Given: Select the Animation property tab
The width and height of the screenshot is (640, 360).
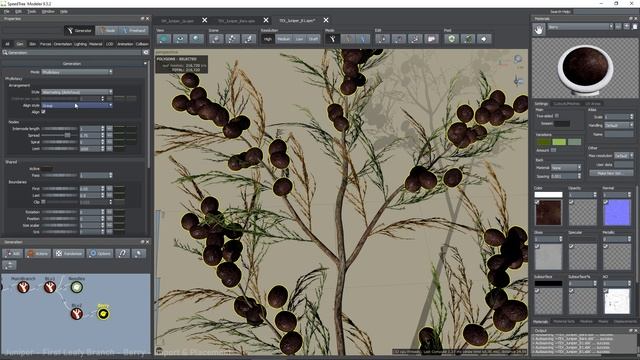Looking at the screenshot, I should point(124,44).
